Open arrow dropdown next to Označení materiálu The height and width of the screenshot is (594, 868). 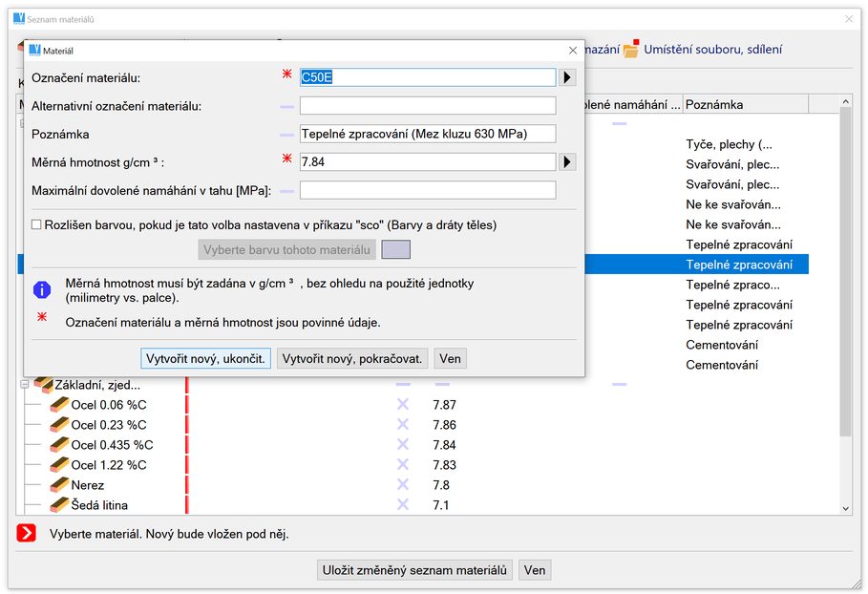tap(567, 77)
